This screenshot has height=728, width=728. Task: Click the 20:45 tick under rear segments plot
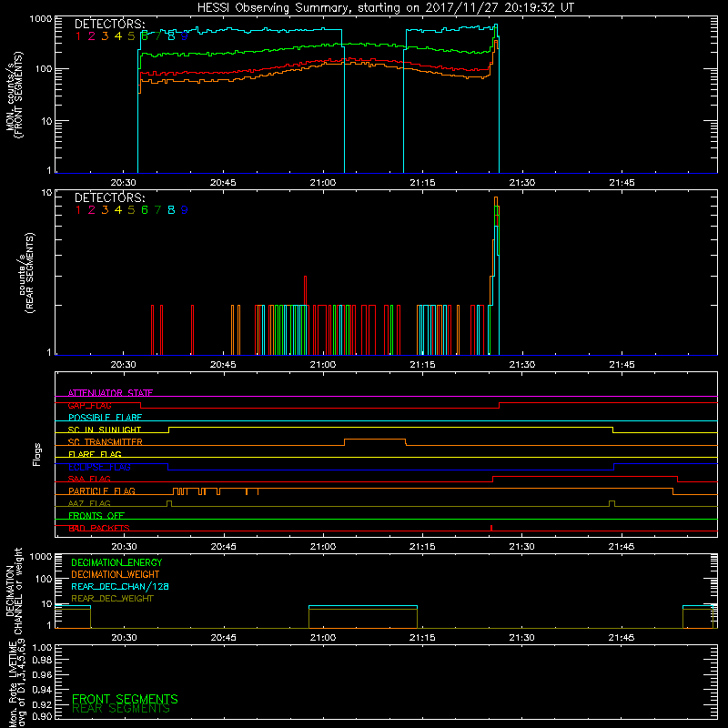tap(223, 365)
